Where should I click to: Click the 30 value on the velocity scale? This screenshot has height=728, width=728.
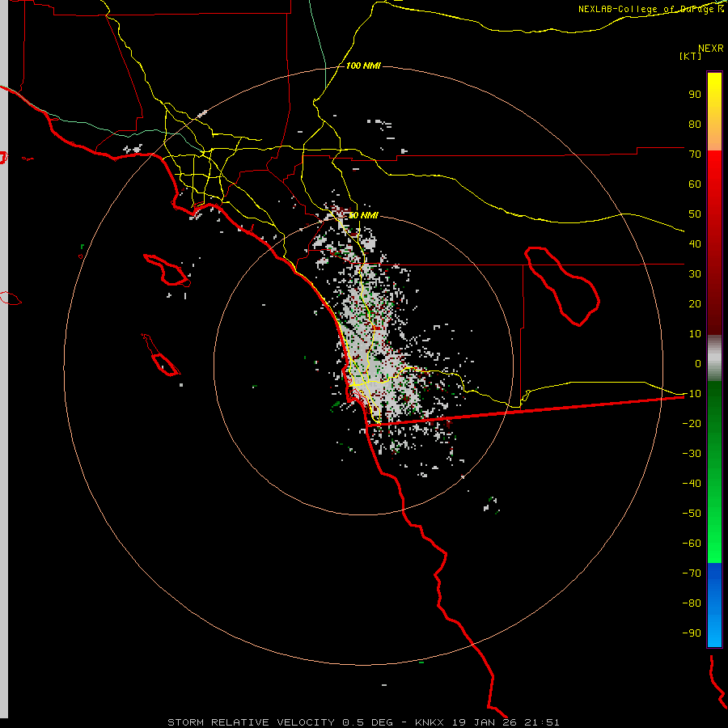tap(695, 274)
